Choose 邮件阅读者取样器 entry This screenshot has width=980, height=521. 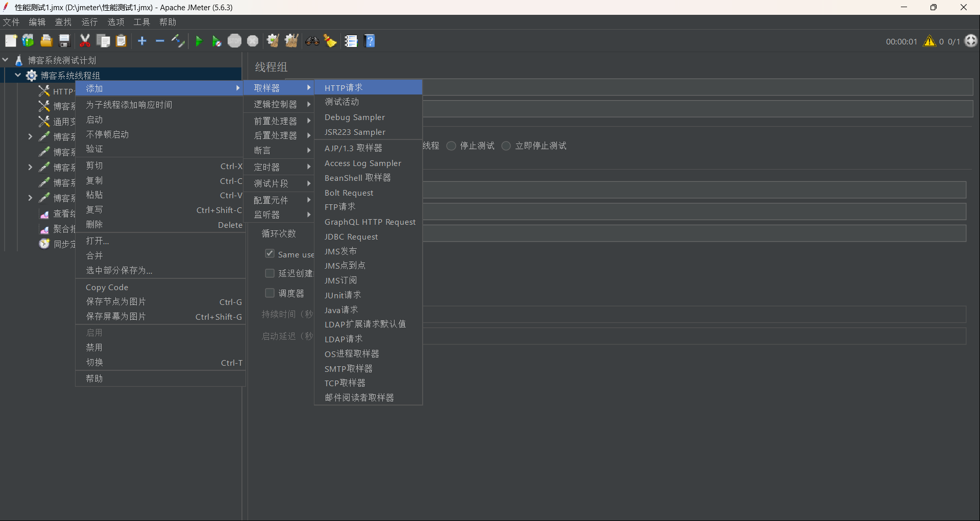tap(369, 397)
